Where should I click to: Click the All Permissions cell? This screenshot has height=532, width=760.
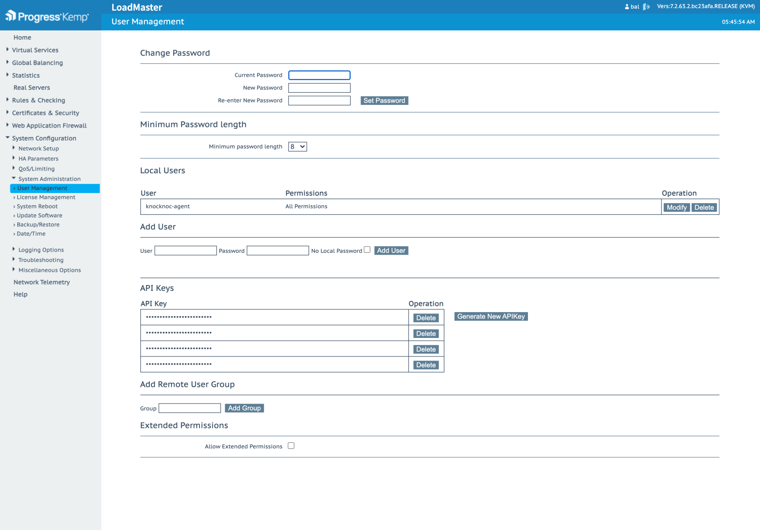pos(306,206)
